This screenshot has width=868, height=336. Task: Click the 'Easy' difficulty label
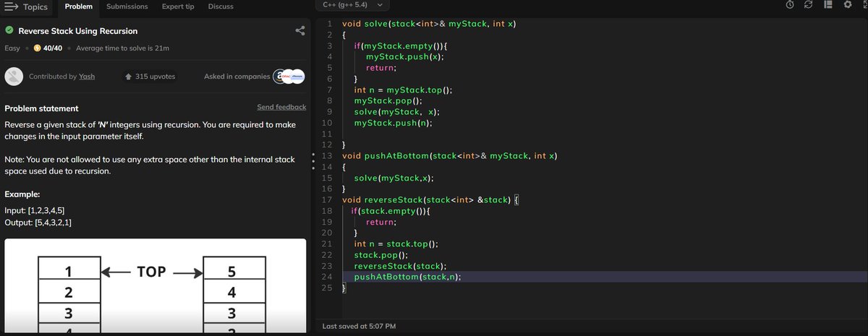(x=12, y=48)
